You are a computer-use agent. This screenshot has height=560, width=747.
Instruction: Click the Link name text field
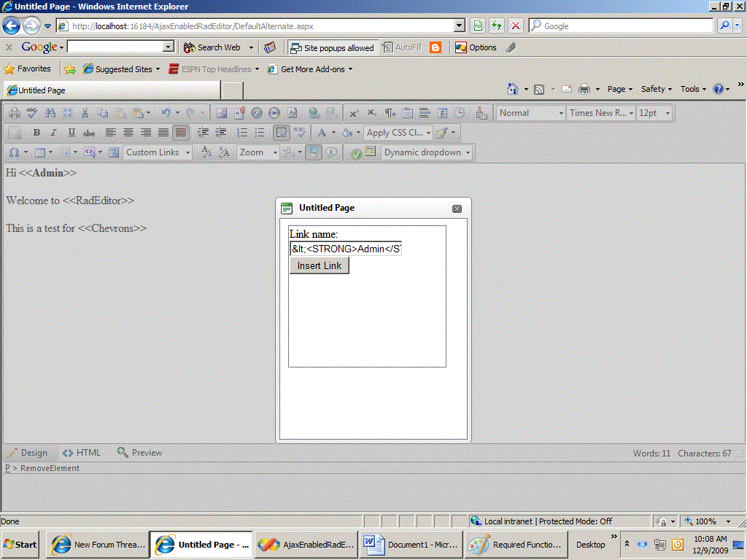(346, 249)
